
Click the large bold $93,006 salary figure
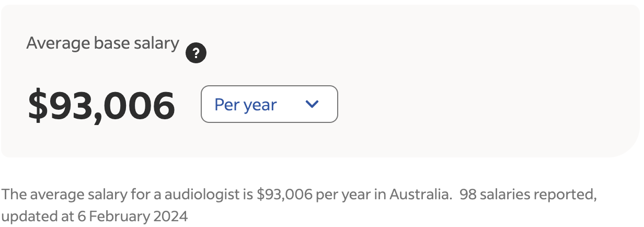point(101,106)
